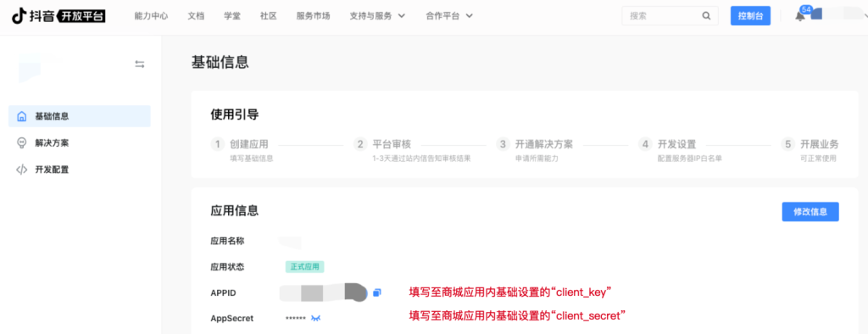868x334 pixels.
Task: Click the 解决方案 lightbulb icon
Action: click(21, 143)
